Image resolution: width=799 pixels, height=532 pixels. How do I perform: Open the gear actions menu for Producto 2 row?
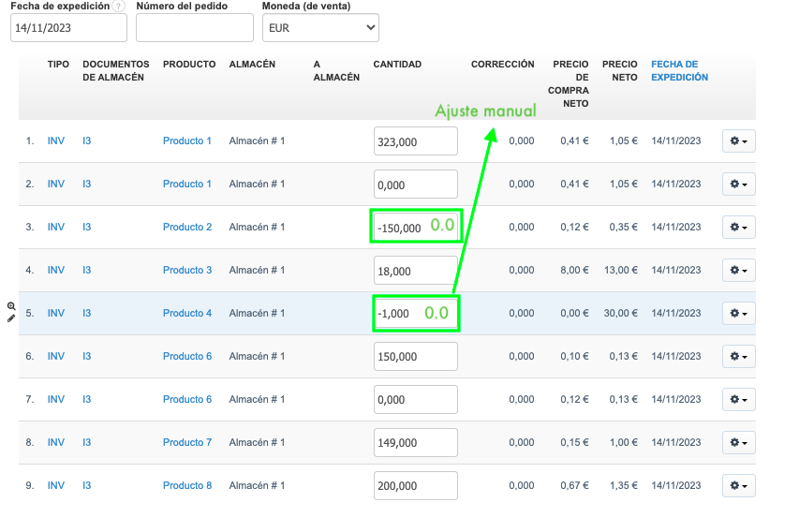[738, 228]
